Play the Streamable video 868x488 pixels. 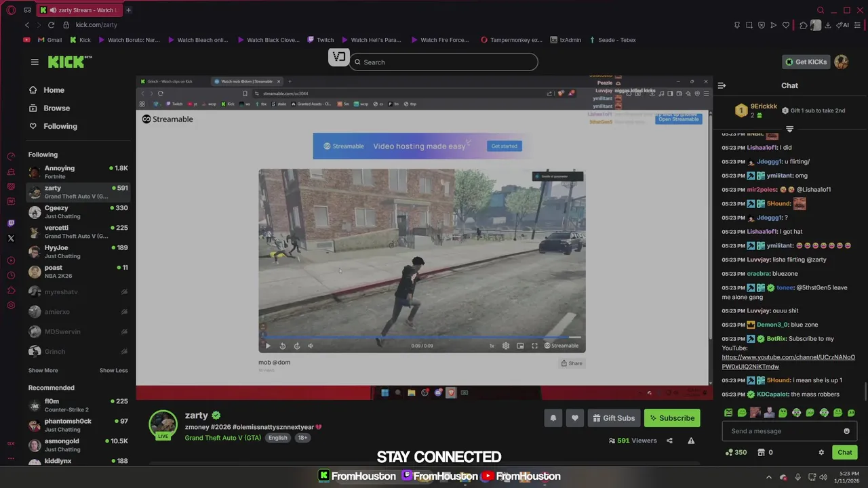tap(268, 346)
